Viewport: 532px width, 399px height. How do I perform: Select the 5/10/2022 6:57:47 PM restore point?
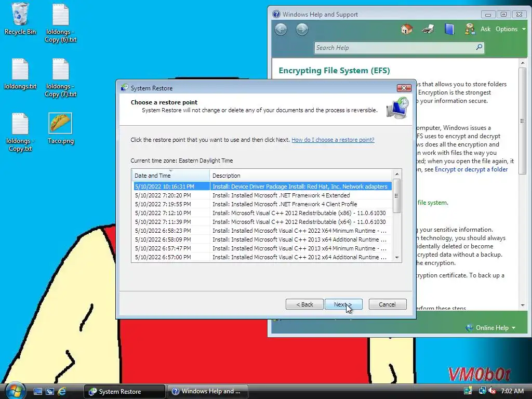click(x=262, y=248)
